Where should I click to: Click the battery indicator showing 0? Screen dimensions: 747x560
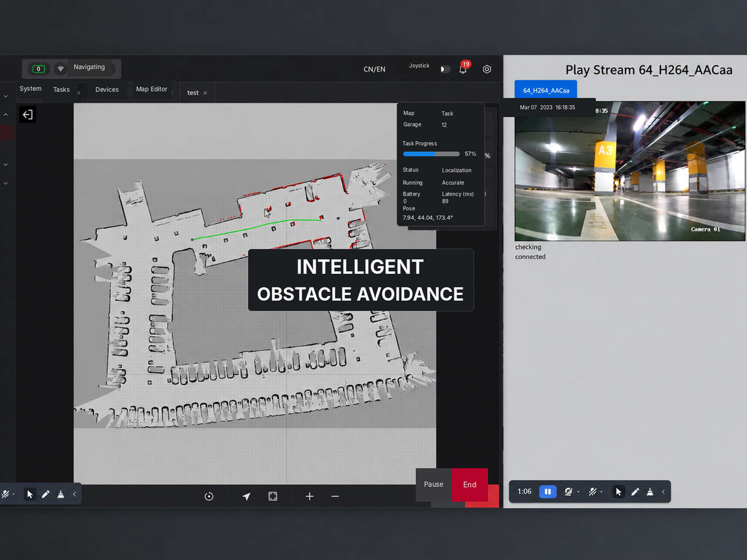(39, 69)
